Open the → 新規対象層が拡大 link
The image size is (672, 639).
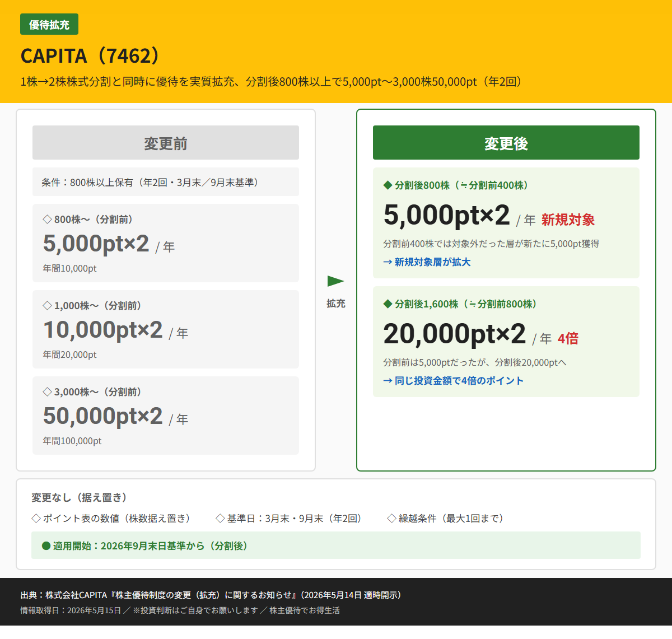427,262
